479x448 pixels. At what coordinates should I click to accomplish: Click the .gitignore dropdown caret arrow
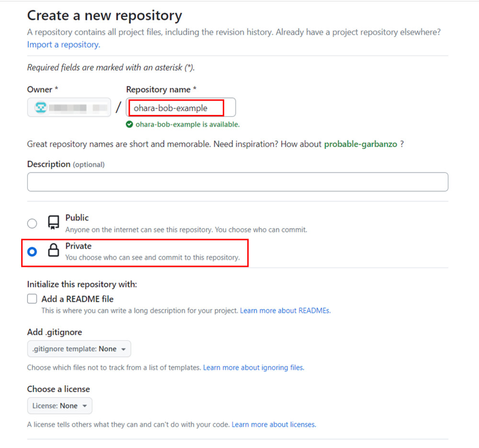123,350
